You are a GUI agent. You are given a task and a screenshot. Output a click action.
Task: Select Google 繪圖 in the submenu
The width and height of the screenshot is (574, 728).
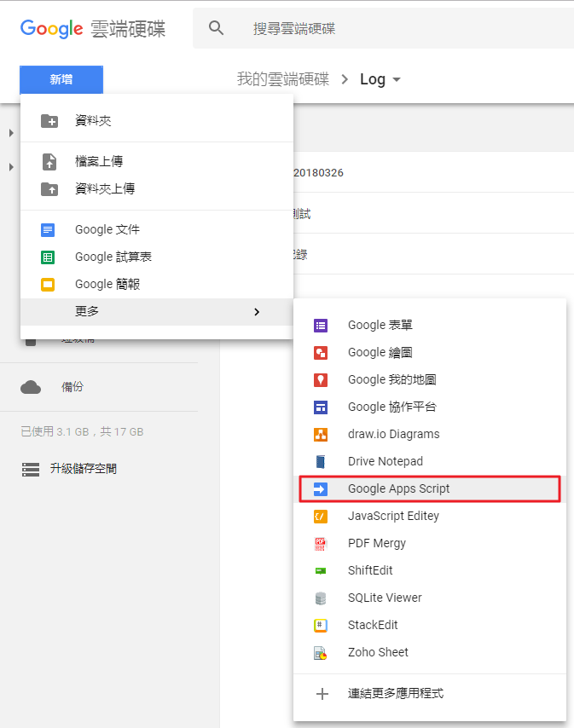click(430, 352)
